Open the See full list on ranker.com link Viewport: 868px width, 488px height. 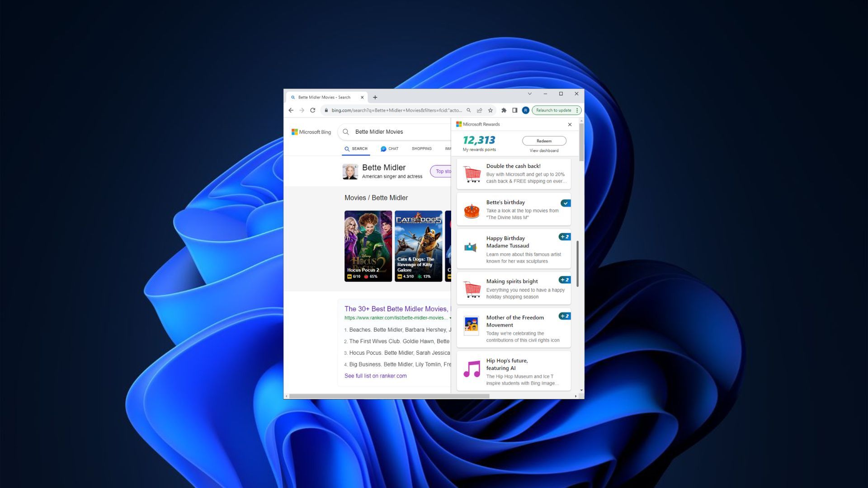coord(375,375)
